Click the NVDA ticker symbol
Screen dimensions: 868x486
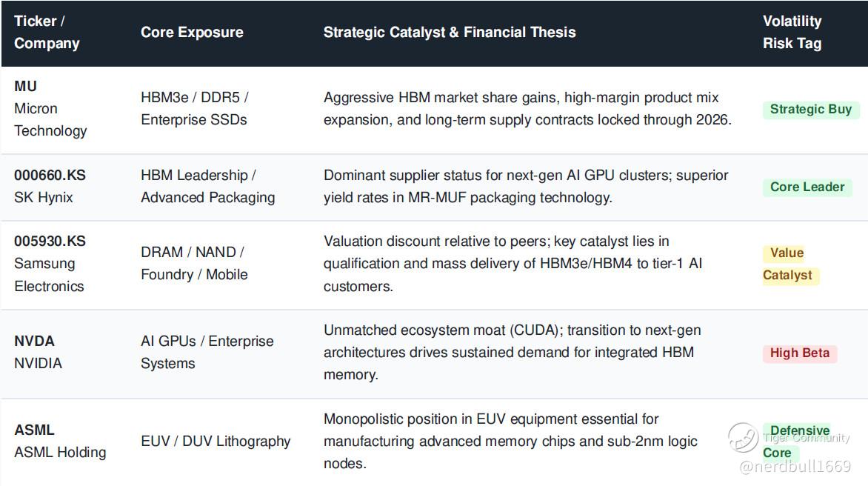[34, 342]
